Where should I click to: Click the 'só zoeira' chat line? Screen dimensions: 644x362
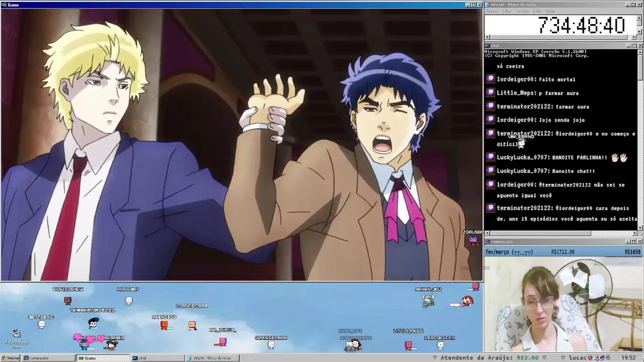(511, 66)
